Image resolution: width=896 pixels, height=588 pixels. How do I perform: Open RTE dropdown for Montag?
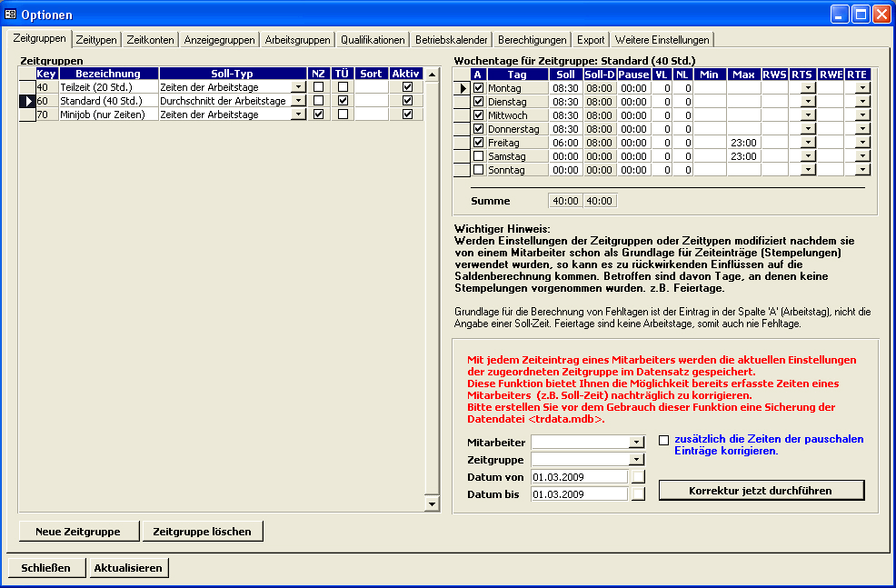click(863, 88)
